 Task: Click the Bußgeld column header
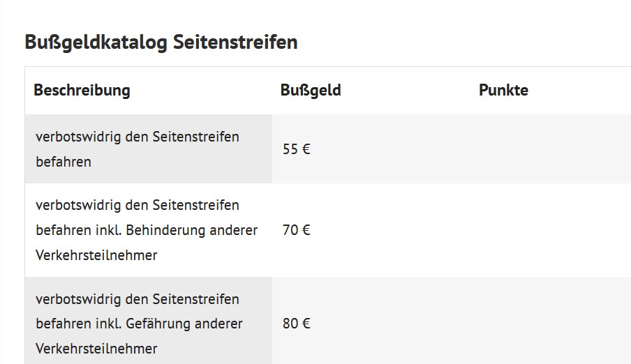tap(311, 90)
